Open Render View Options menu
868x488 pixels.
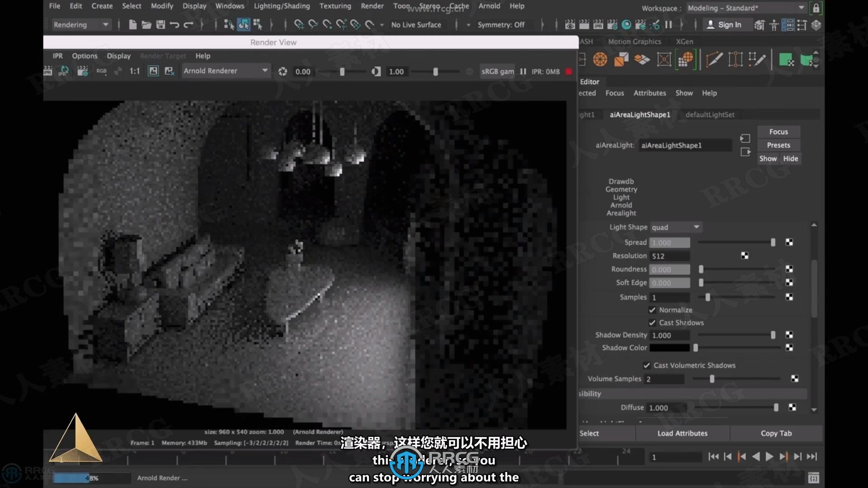pos(85,56)
